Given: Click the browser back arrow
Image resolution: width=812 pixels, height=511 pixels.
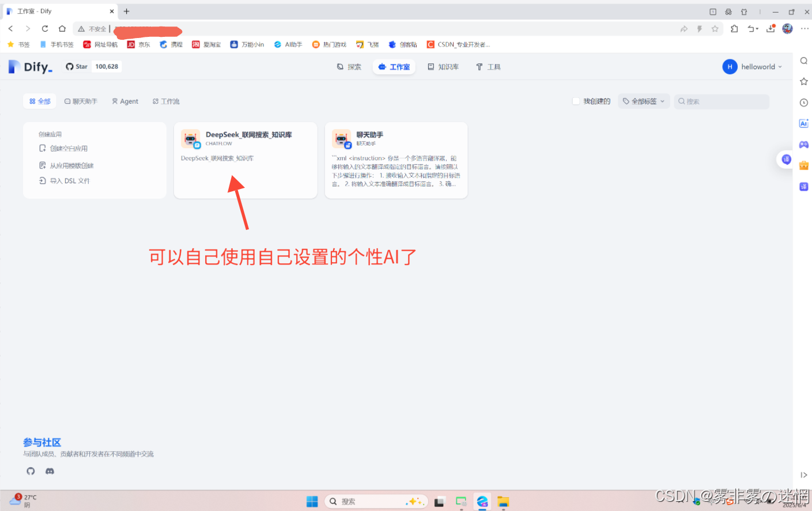Looking at the screenshot, I should [10, 29].
